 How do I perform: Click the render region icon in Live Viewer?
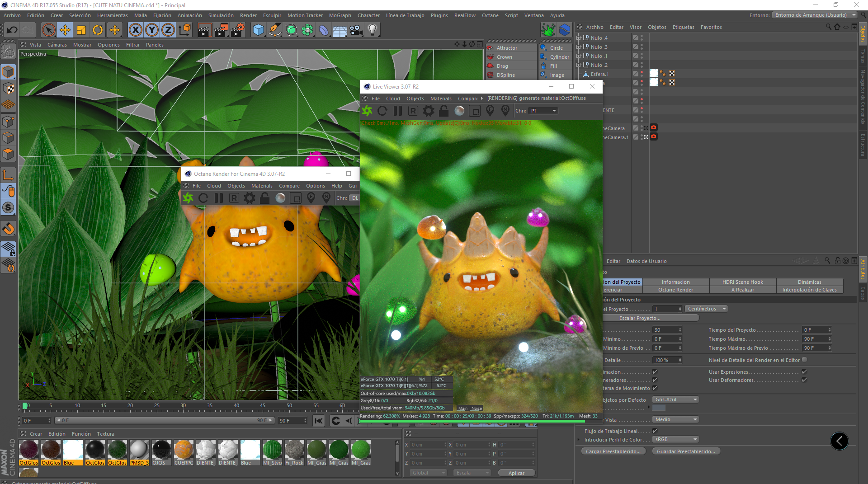[x=475, y=111]
